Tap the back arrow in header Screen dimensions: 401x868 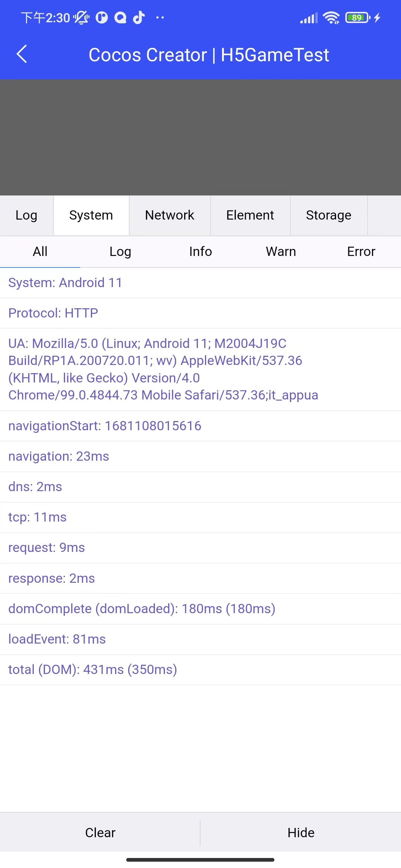coord(22,54)
